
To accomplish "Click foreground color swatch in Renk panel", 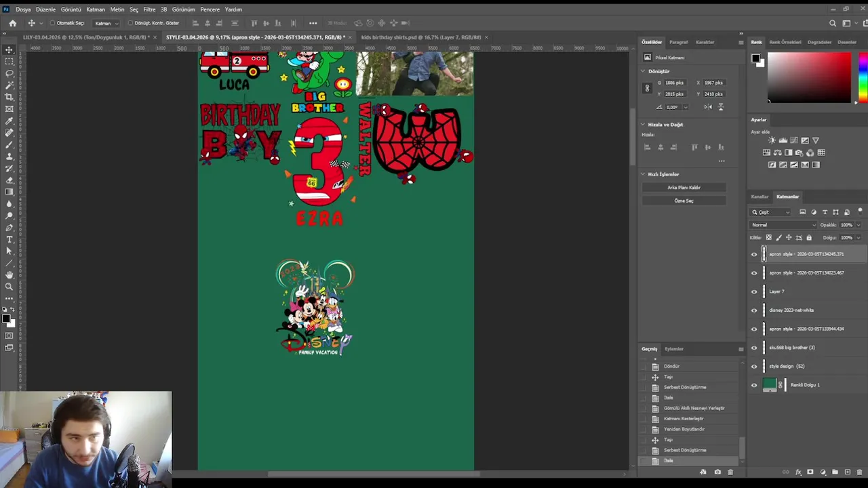I will [x=755, y=58].
